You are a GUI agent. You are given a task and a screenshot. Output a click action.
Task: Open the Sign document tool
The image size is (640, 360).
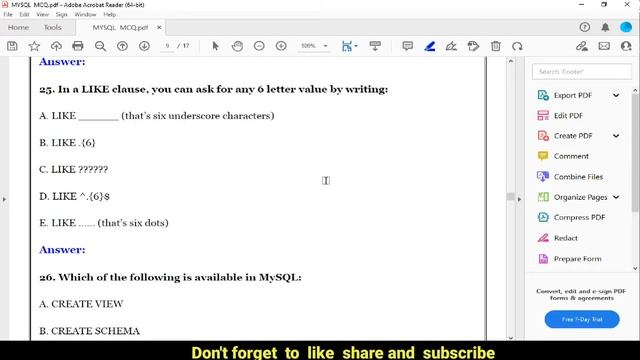[451, 46]
